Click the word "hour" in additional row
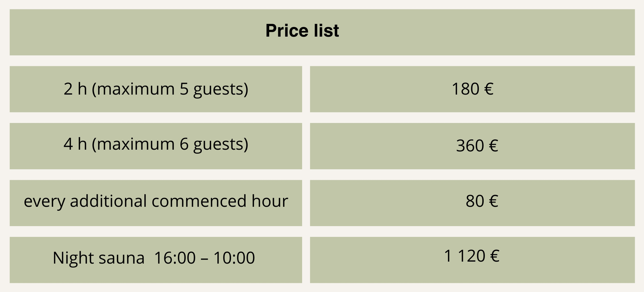The image size is (644, 292). coord(269,201)
